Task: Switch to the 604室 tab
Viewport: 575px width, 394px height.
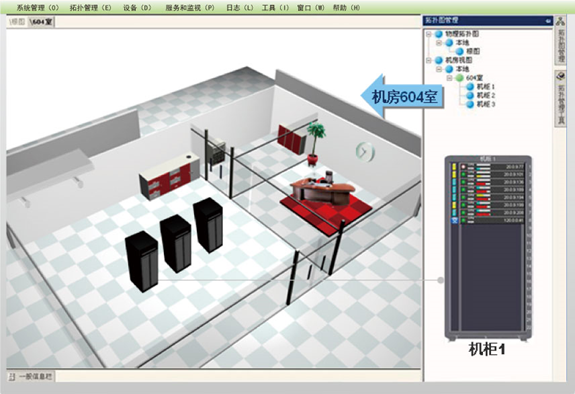Action: pyautogui.click(x=41, y=22)
